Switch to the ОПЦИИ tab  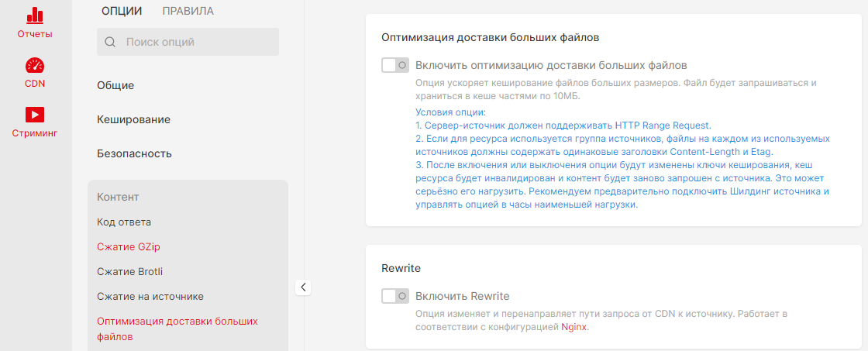(122, 11)
